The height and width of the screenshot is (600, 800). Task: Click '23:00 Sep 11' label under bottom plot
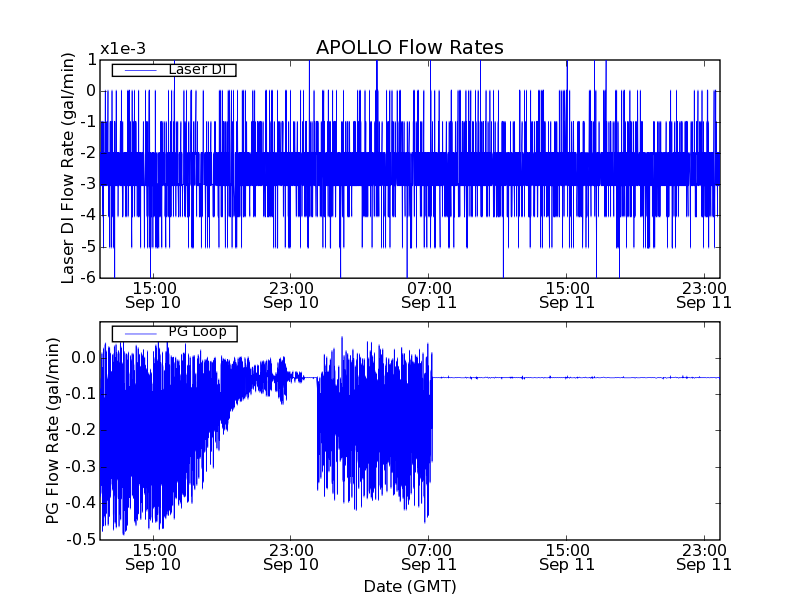pyautogui.click(x=704, y=558)
